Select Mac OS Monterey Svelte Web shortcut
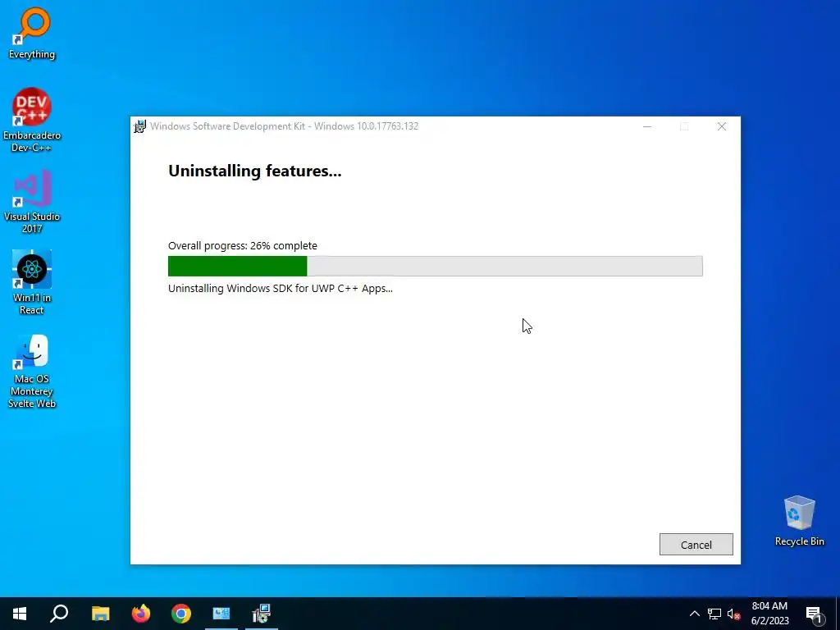The image size is (840, 630). coord(32,372)
